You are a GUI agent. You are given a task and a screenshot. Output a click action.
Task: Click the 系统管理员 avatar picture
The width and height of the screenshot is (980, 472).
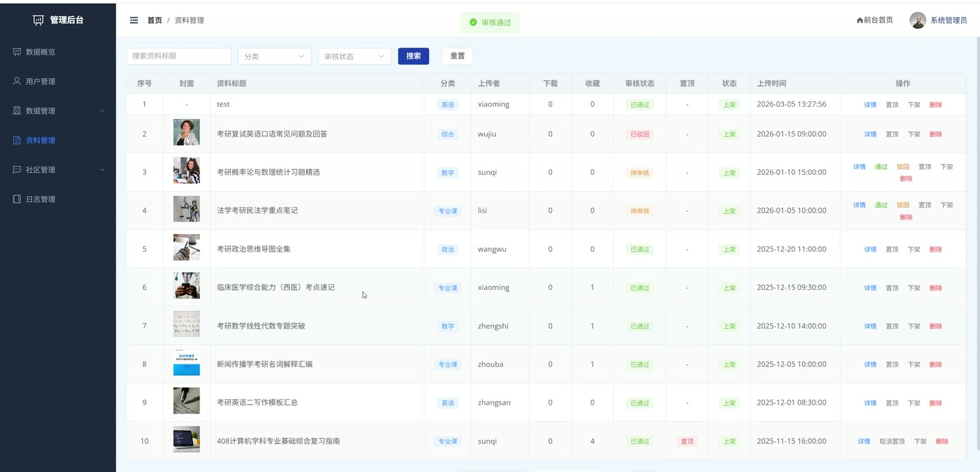click(x=918, y=20)
